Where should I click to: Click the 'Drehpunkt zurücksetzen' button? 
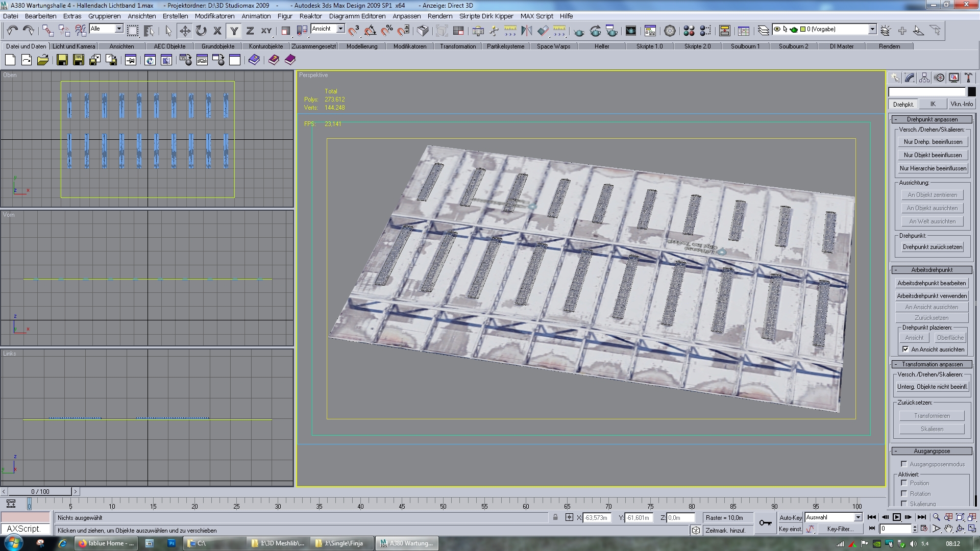(932, 247)
